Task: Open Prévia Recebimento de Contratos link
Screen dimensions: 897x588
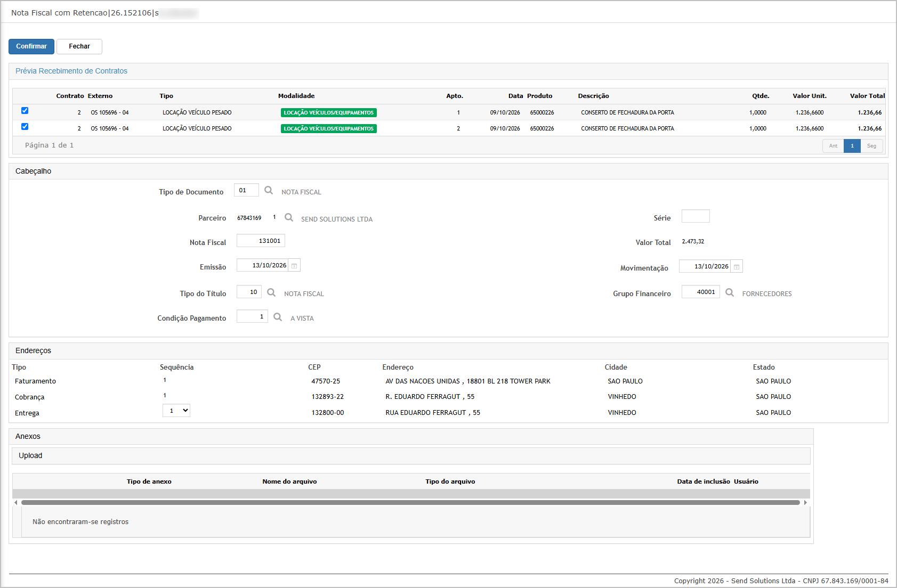Action: click(x=71, y=71)
